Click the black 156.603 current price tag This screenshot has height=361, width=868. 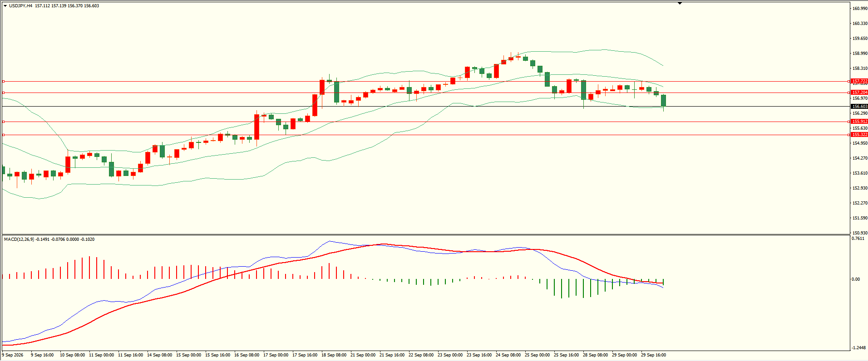(859, 107)
